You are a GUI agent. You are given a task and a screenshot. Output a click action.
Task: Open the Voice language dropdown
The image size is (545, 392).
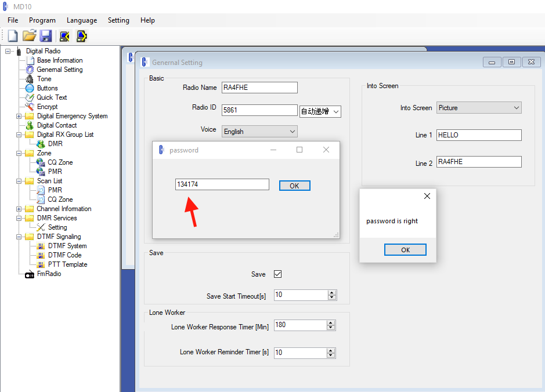coord(259,132)
